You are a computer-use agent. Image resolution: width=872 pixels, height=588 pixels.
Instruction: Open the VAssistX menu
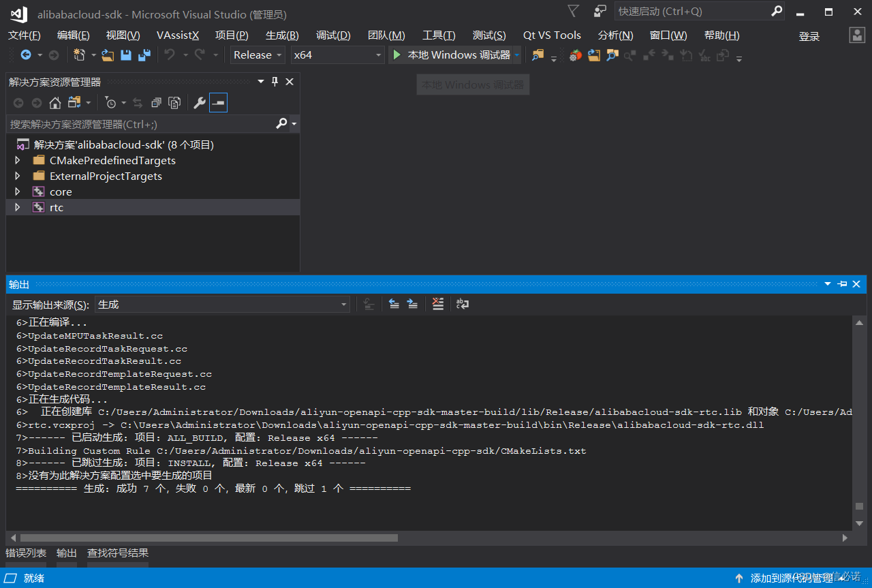tap(178, 35)
